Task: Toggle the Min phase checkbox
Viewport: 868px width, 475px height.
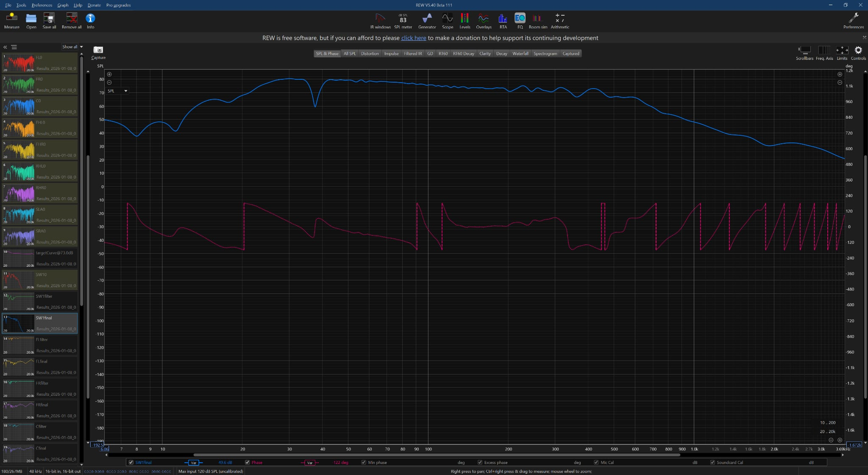Action: point(364,462)
